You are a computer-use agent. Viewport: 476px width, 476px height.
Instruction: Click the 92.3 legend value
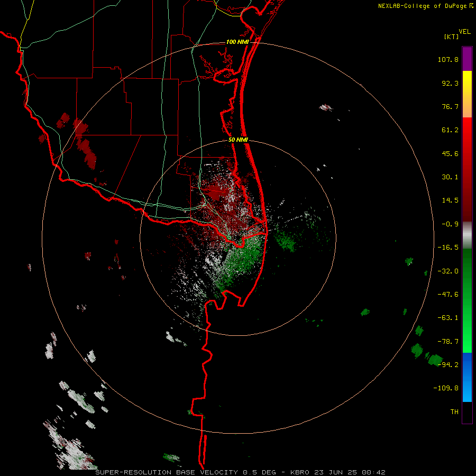tap(450, 83)
